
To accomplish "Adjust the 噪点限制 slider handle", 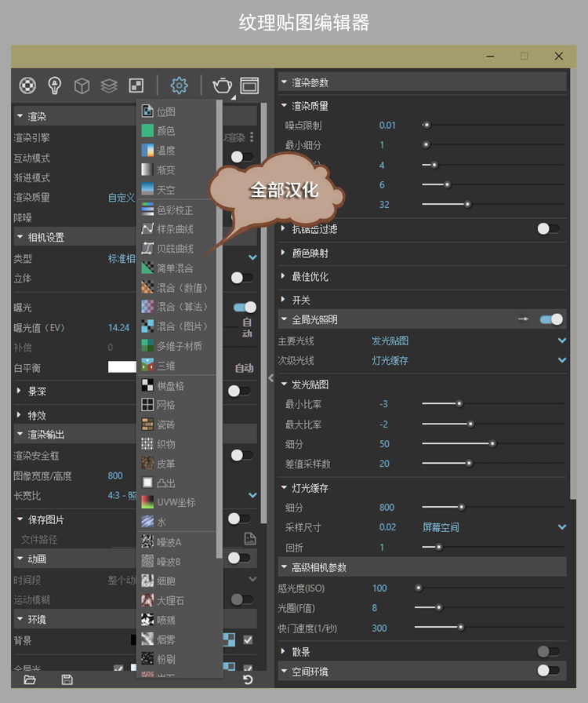I will 426,125.
